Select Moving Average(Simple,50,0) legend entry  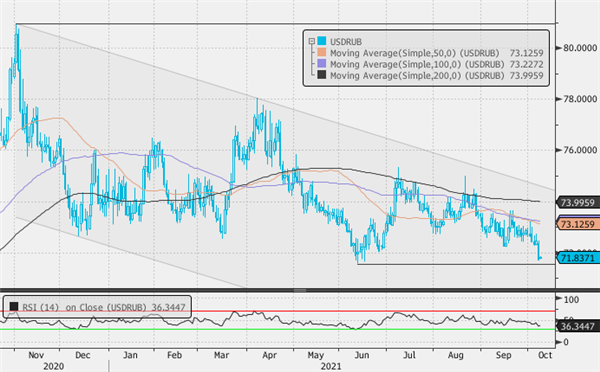pos(414,53)
